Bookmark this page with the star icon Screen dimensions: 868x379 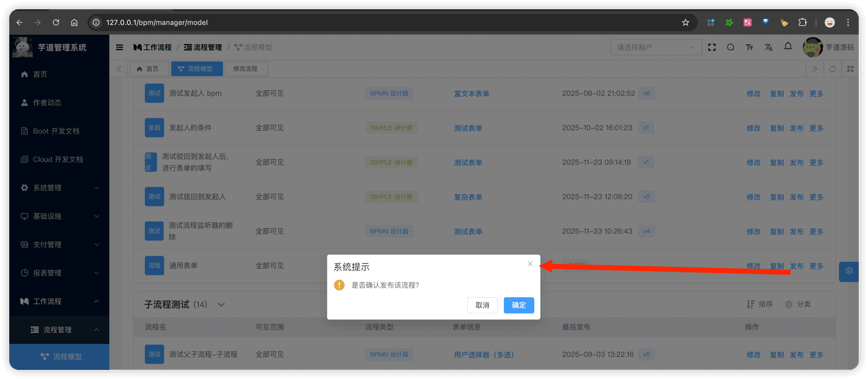(x=685, y=22)
